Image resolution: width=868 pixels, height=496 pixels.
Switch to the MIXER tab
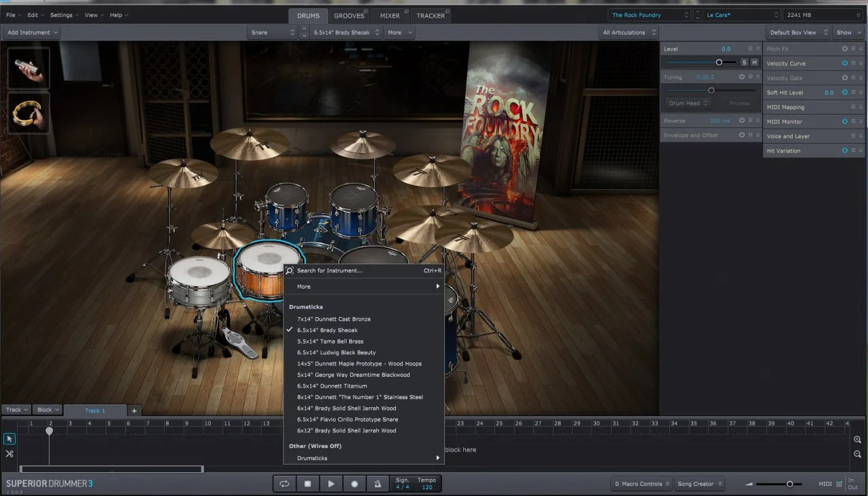click(390, 15)
